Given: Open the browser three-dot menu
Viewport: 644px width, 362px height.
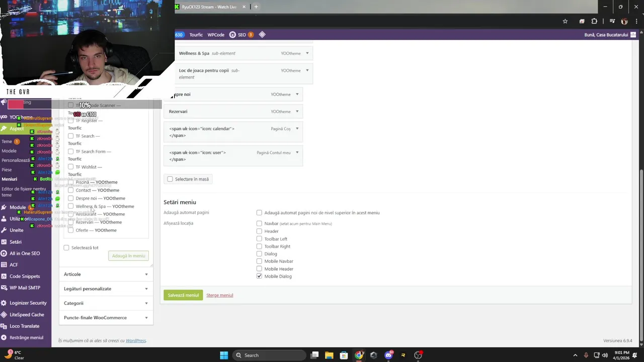Looking at the screenshot, I should coord(637,22).
